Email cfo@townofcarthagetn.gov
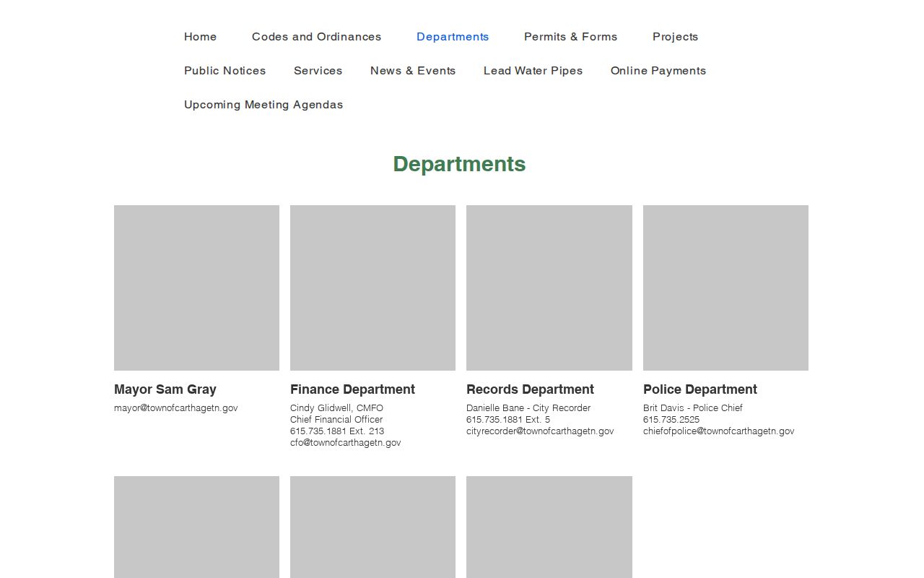The height and width of the screenshot is (578, 924). (x=345, y=443)
